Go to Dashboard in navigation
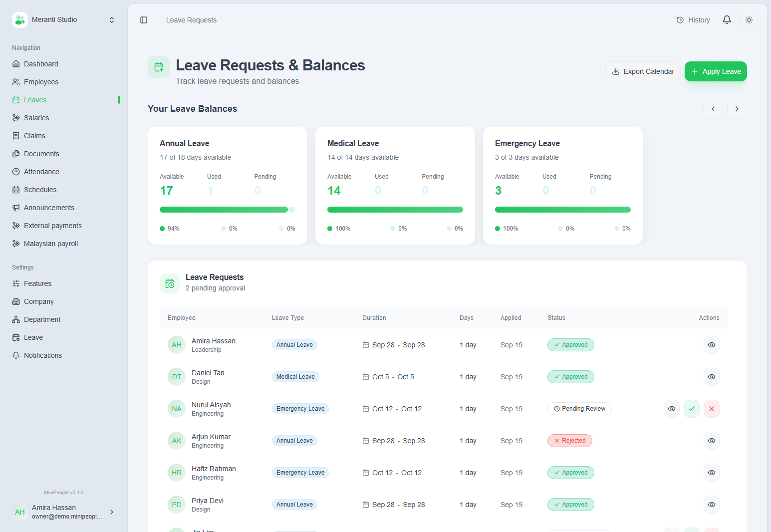The width and height of the screenshot is (771, 532). pyautogui.click(x=64, y=64)
